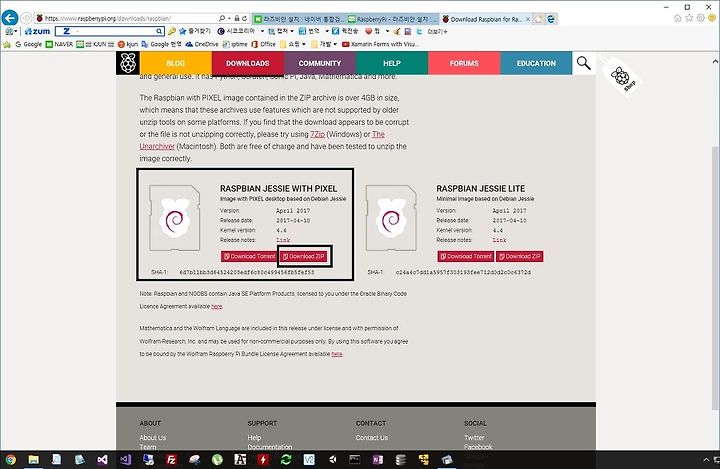Open Unity from the taskbar
The height and width of the screenshot is (469, 720).
(x=332, y=459)
